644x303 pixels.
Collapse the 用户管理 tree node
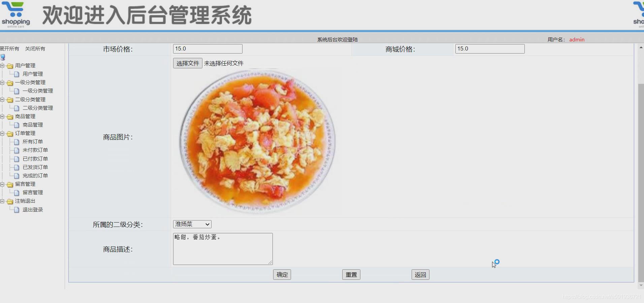pos(3,66)
